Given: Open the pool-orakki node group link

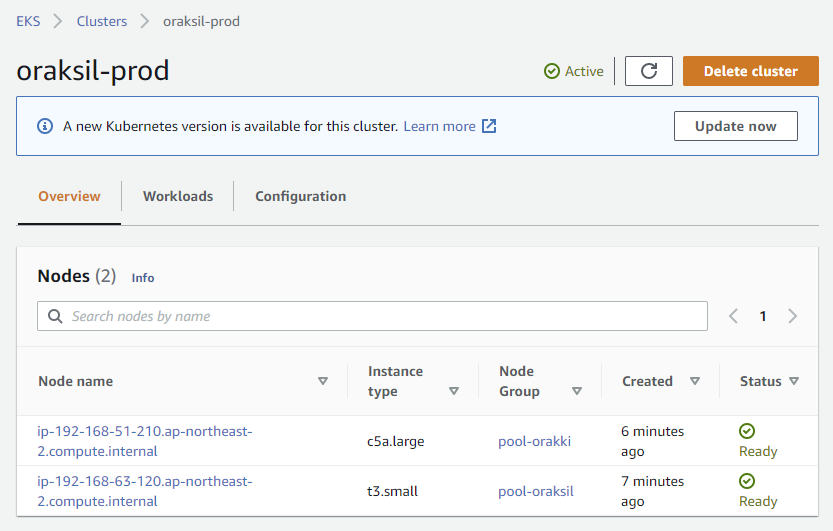Looking at the screenshot, I should [534, 441].
